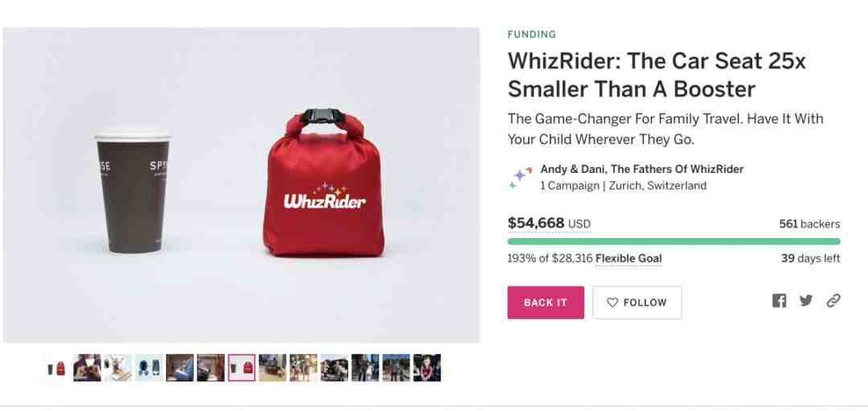Open Andy & Dani's campaigner profile

[641, 169]
